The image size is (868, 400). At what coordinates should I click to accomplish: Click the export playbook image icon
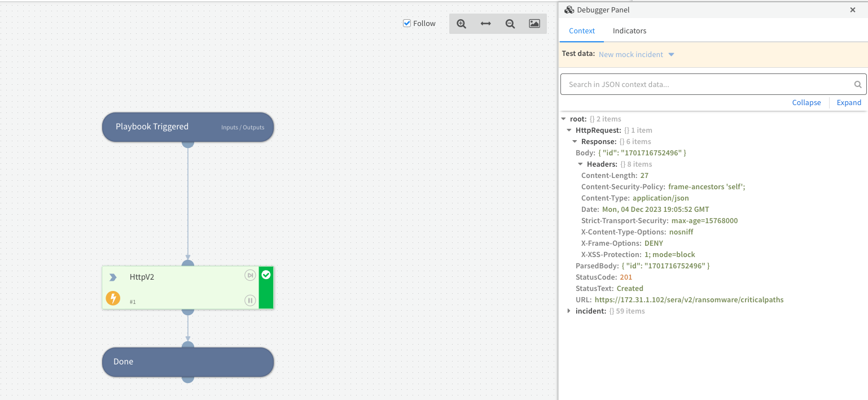(x=534, y=24)
